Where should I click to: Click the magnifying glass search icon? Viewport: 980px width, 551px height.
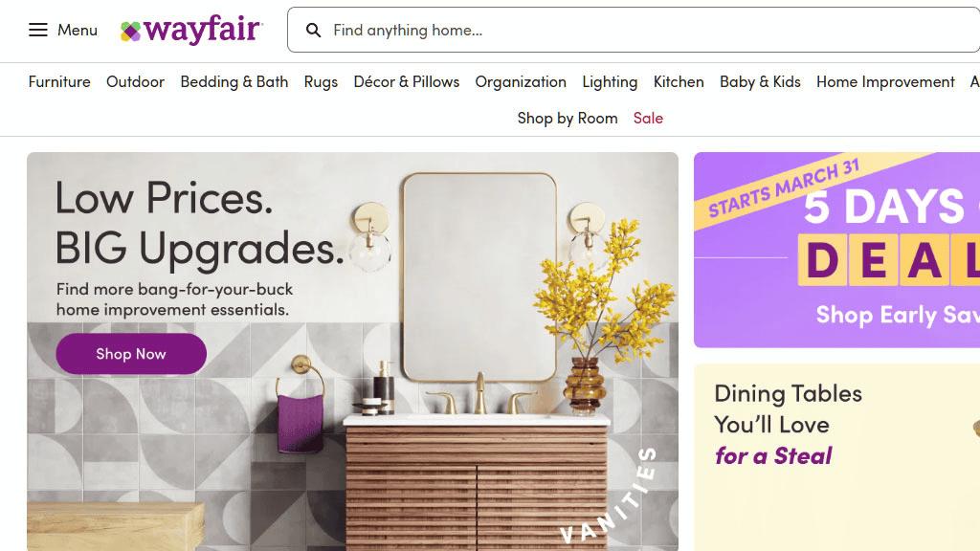[313, 30]
